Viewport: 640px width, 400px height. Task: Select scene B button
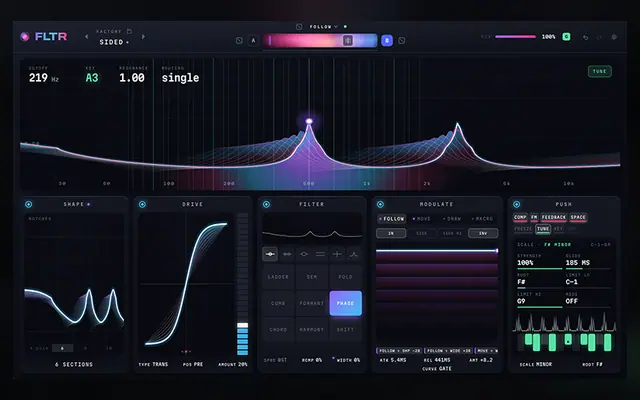tap(387, 40)
